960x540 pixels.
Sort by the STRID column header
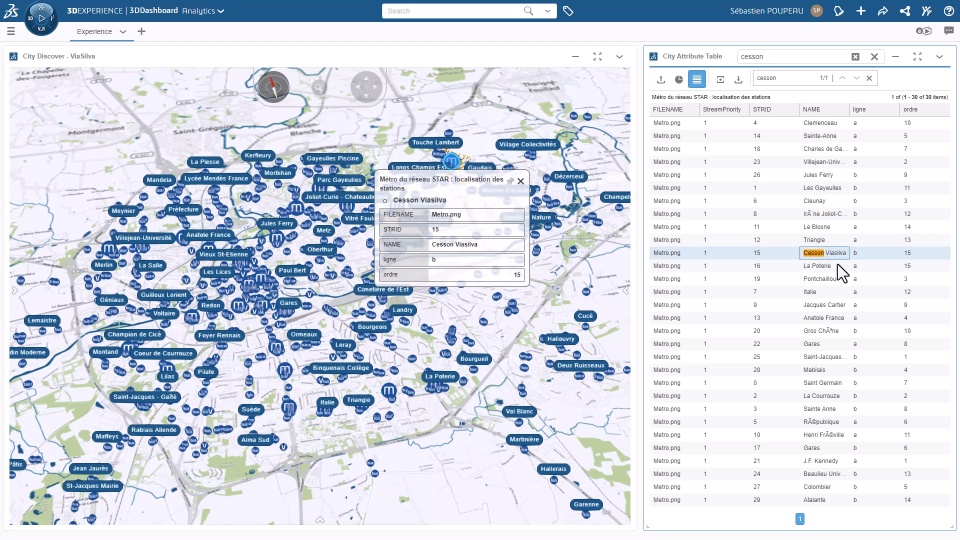[x=774, y=110]
